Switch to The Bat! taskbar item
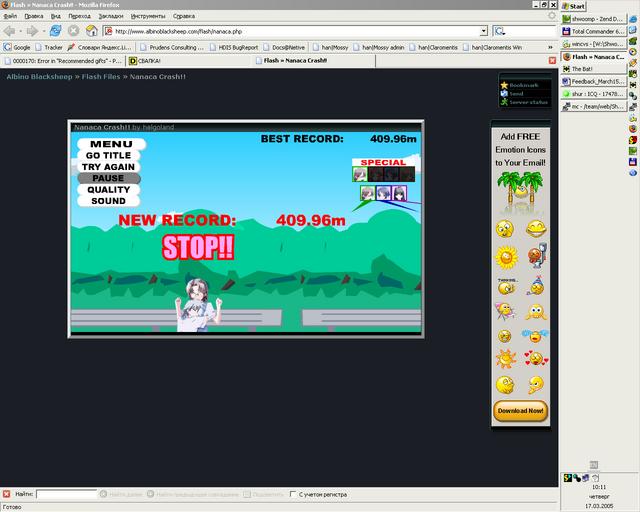 tap(593, 69)
